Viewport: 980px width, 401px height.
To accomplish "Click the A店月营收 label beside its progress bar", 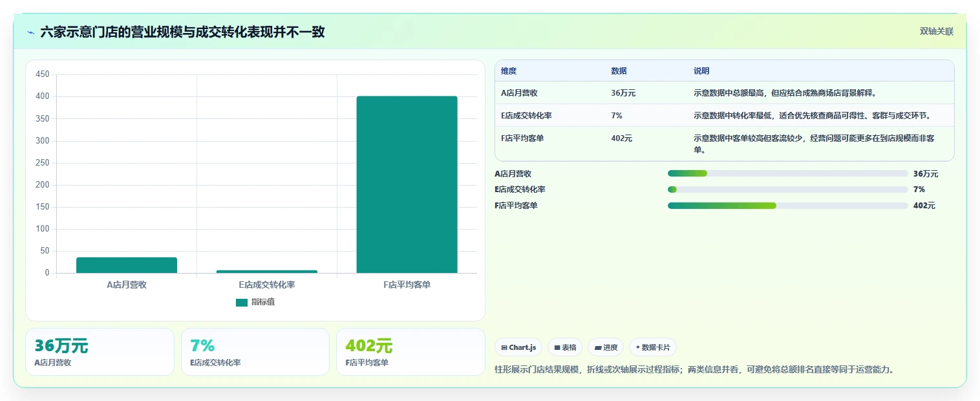I will click(x=513, y=173).
